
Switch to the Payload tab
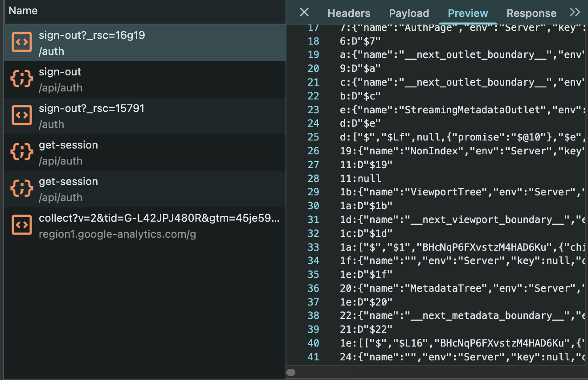click(x=409, y=13)
